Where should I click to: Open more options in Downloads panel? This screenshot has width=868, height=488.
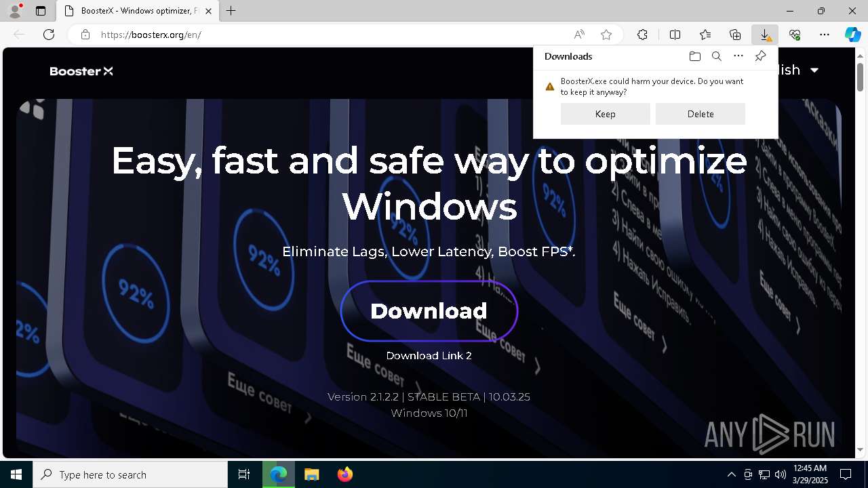[x=738, y=56]
